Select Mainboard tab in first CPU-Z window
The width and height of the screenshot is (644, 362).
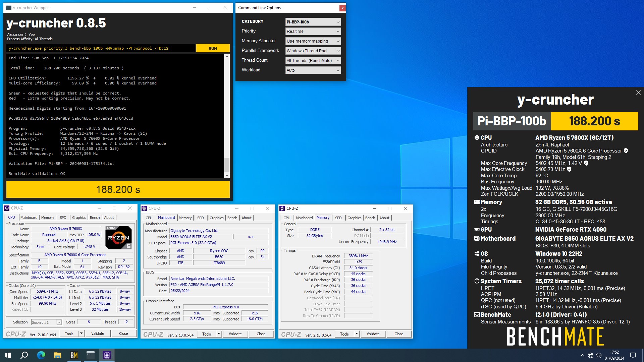pyautogui.click(x=29, y=218)
